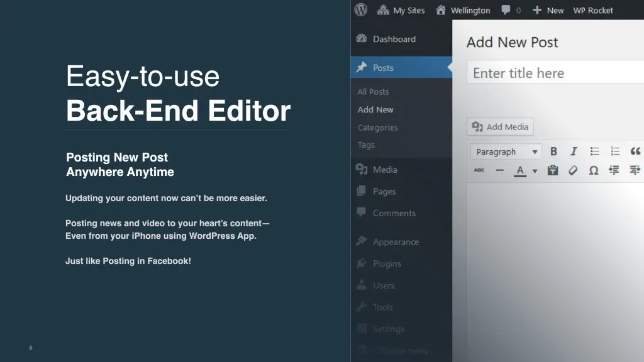Decrease indent of the paragraph
This screenshot has height=362, width=644.
tap(614, 170)
